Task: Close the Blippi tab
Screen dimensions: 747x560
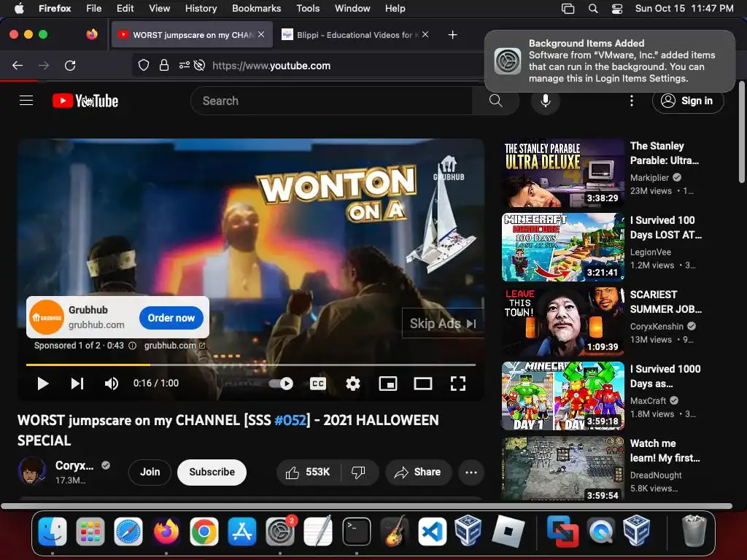Action: [425, 34]
